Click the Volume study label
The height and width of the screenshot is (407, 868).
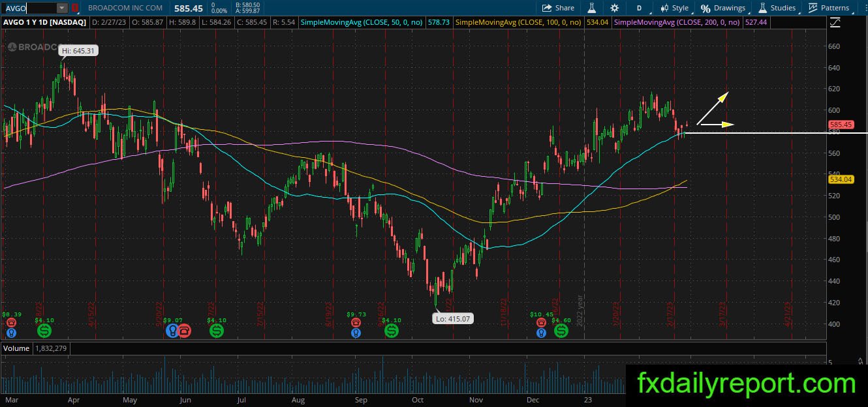16,348
